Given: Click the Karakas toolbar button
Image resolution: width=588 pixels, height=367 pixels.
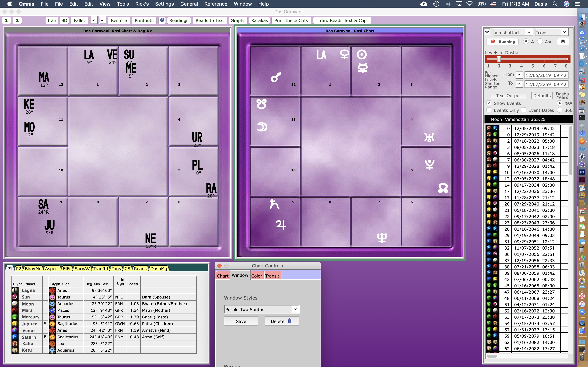Looking at the screenshot, I should click(x=260, y=20).
